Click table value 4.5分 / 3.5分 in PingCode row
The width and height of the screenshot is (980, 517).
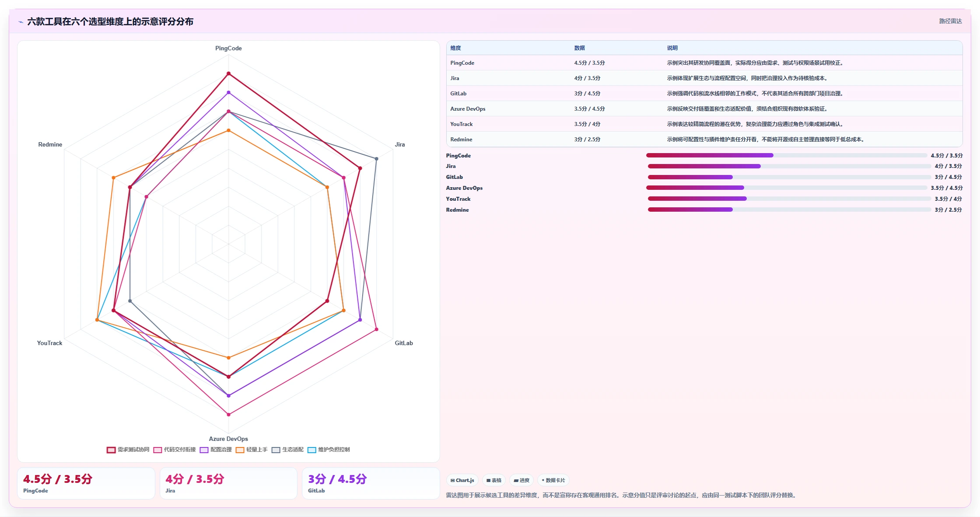(x=589, y=63)
